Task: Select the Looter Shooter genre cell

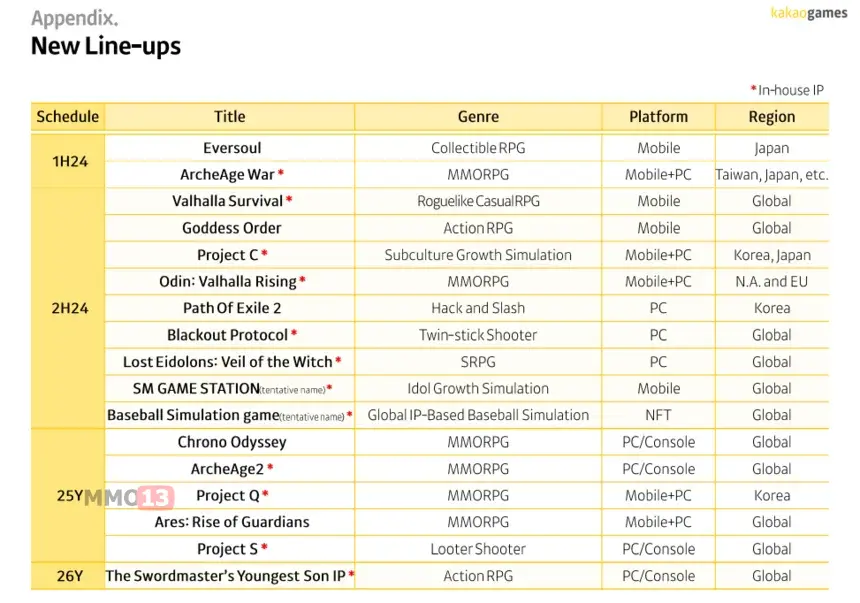Action: pyautogui.click(x=478, y=549)
